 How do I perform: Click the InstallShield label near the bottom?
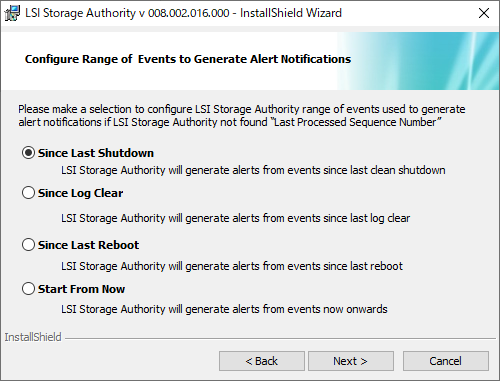point(33,337)
